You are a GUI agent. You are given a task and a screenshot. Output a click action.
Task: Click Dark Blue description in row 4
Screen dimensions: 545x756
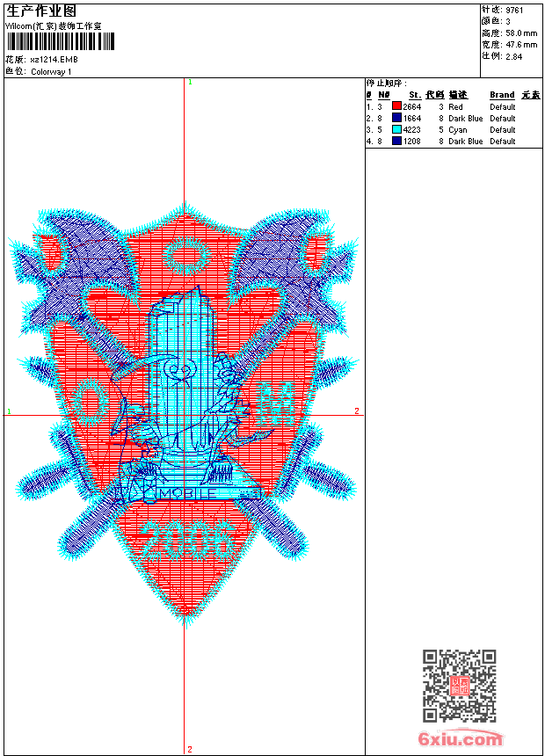(x=465, y=142)
